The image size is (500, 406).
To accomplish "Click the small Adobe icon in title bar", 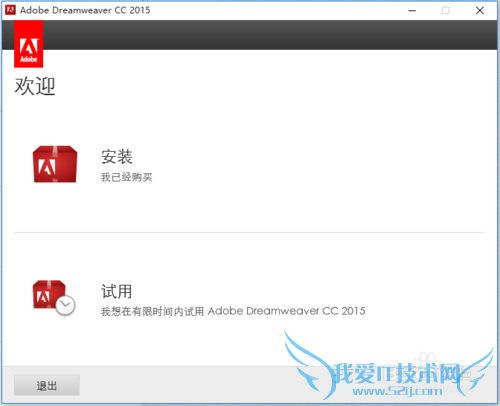I will tap(10, 10).
